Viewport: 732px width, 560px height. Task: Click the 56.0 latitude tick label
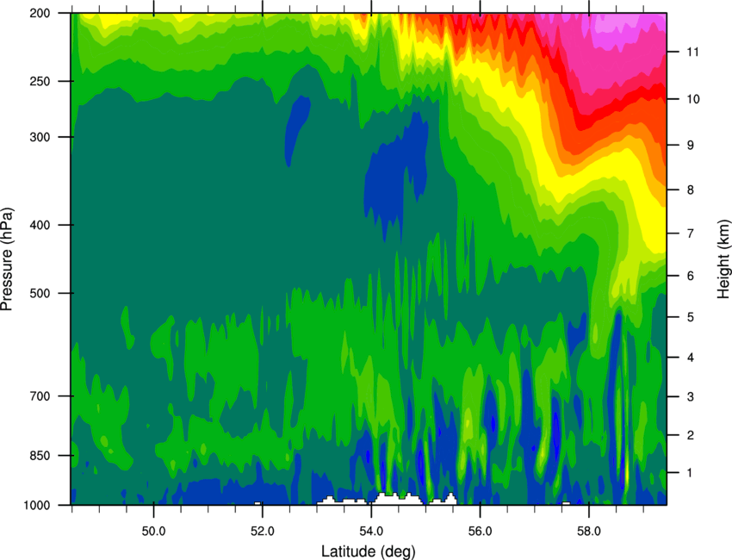pyautogui.click(x=481, y=532)
